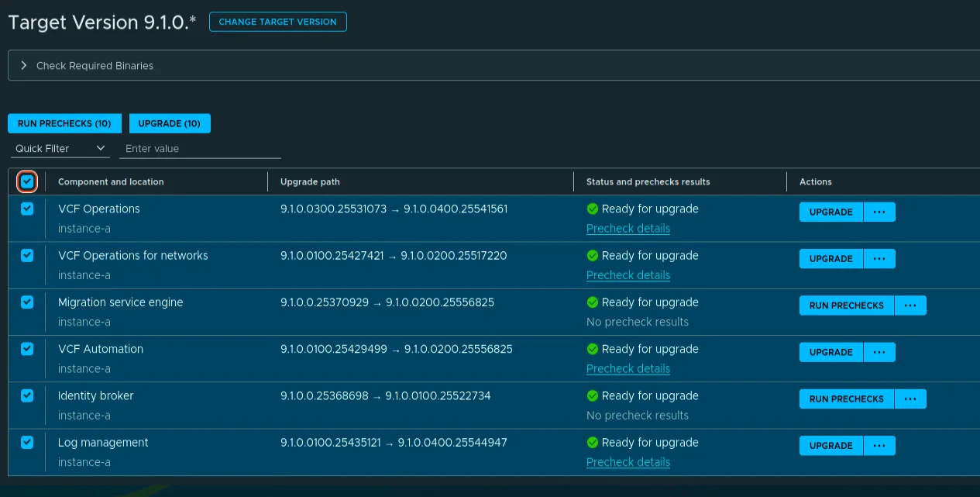Click Ready for upgrade text in VCF Automation row
Image resolution: width=980 pixels, height=497 pixels.
(650, 349)
